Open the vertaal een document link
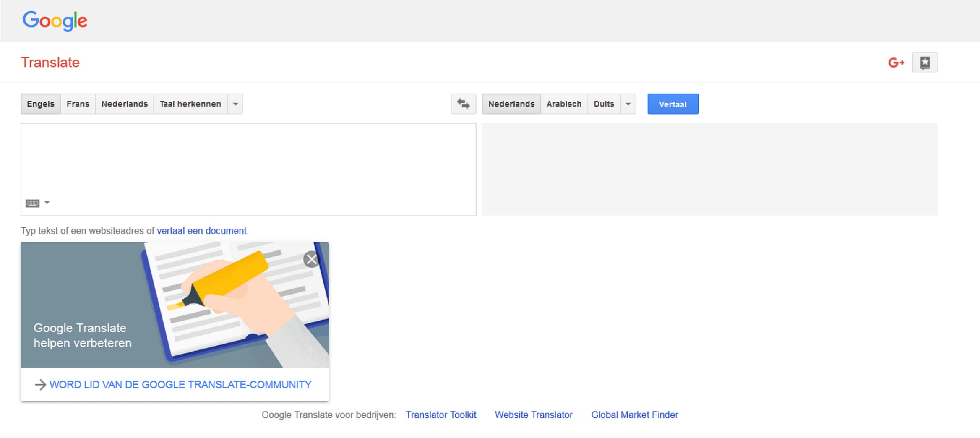This screenshot has width=980, height=438. 202,231
